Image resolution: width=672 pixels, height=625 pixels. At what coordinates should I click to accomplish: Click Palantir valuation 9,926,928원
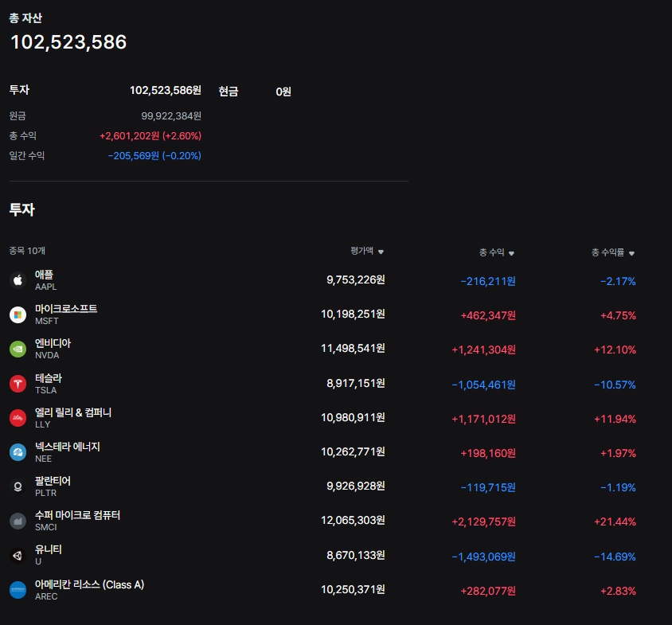click(356, 486)
